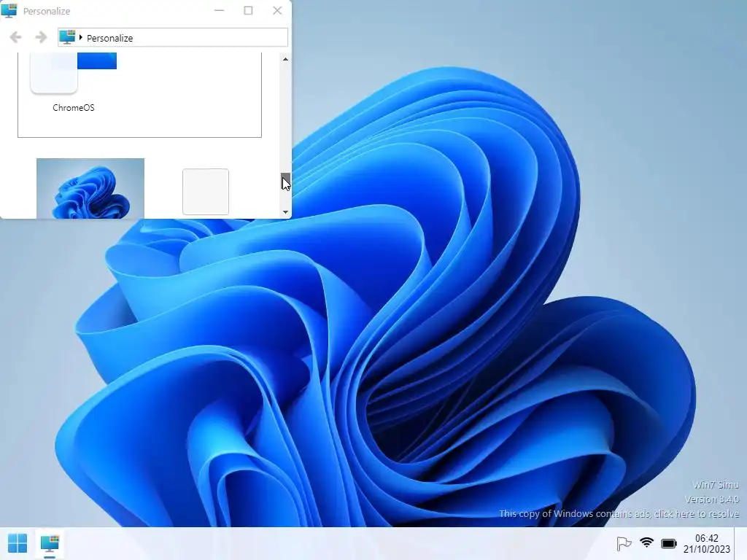Screen dimensions: 747x560
Task: Click the Show Desktop strip on the taskbar
Action: click(741, 543)
